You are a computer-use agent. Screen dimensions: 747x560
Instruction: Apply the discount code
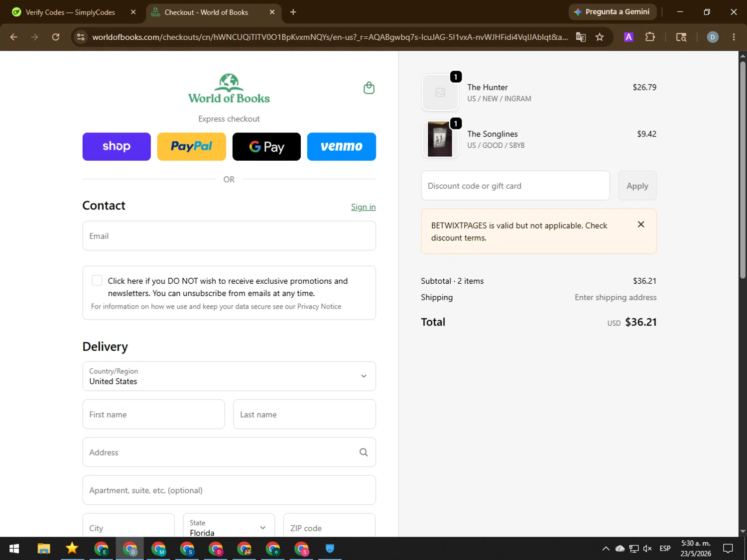tap(637, 186)
